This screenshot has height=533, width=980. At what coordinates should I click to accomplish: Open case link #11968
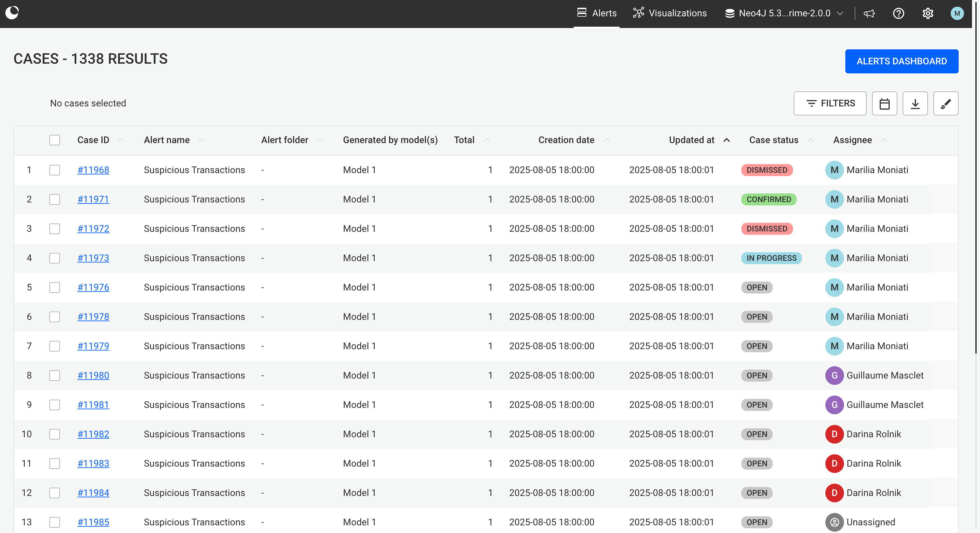(93, 170)
